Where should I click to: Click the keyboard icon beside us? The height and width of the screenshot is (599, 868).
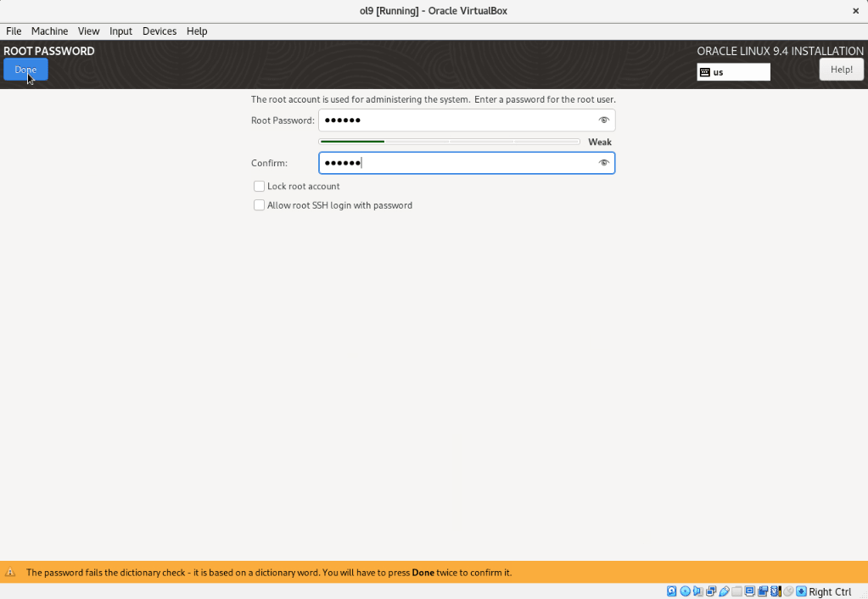(x=705, y=72)
